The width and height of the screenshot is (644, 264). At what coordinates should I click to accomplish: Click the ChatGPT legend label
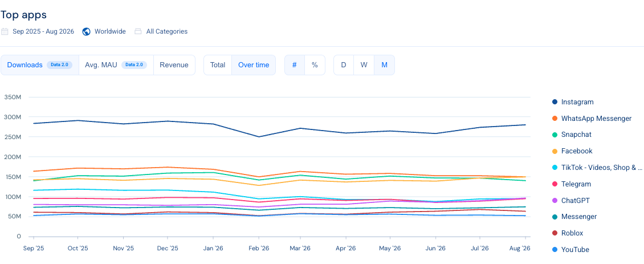point(576,200)
